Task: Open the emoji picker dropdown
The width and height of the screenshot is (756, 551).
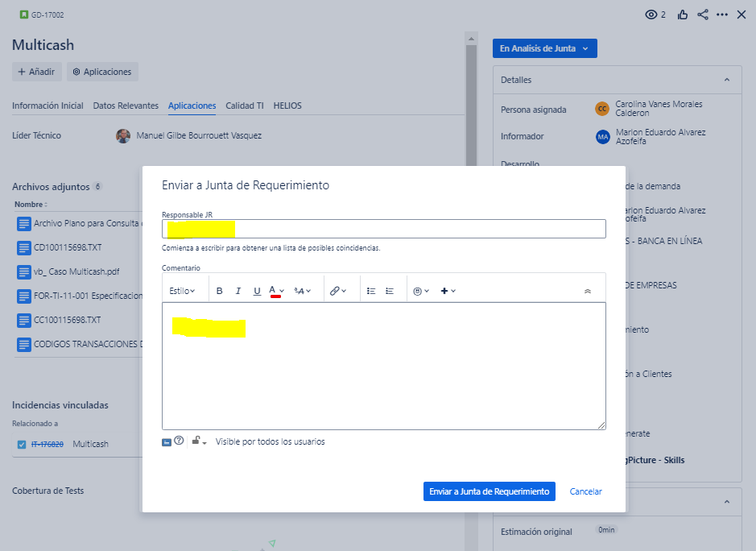Action: [421, 291]
